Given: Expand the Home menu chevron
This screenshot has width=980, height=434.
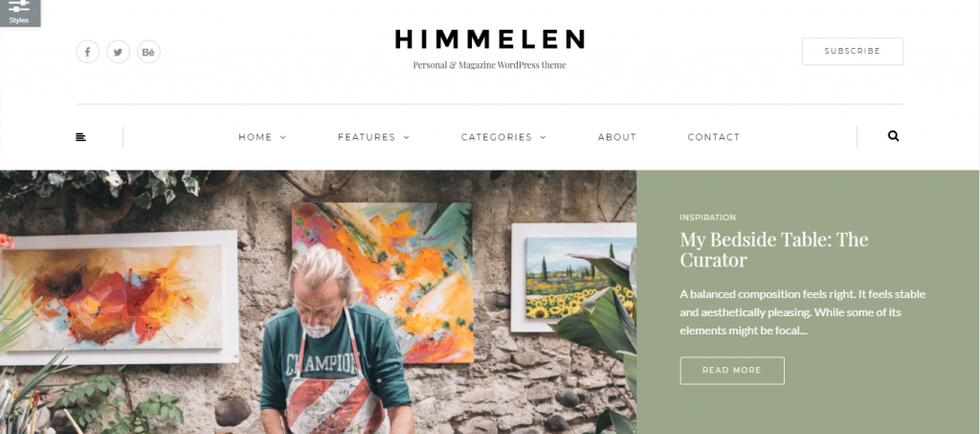Looking at the screenshot, I should [x=283, y=138].
